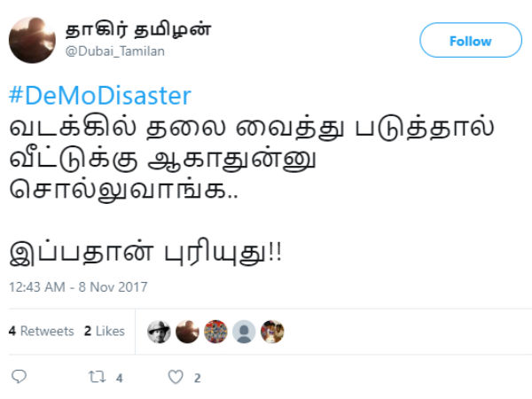
Task: Open the #DeMoDisaster hashtag
Action: tap(100, 96)
